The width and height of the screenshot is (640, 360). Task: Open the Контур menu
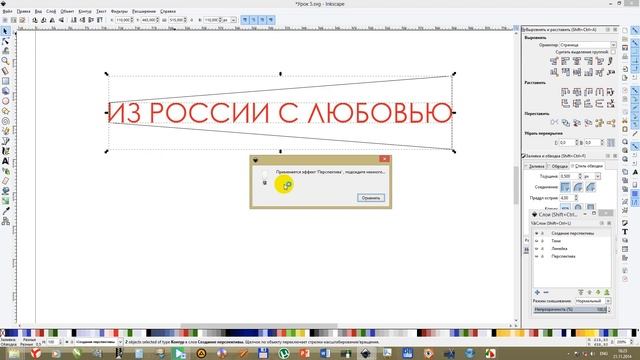click(85, 11)
